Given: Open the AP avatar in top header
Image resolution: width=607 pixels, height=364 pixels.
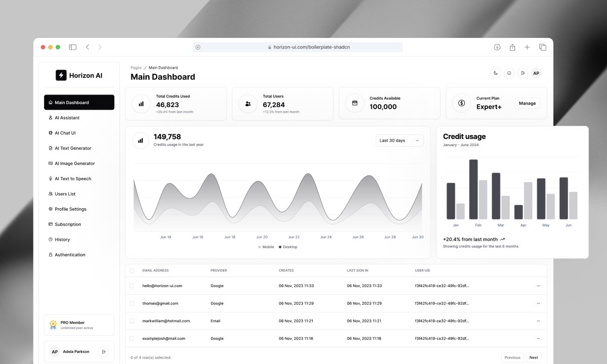Looking at the screenshot, I should pos(536,73).
